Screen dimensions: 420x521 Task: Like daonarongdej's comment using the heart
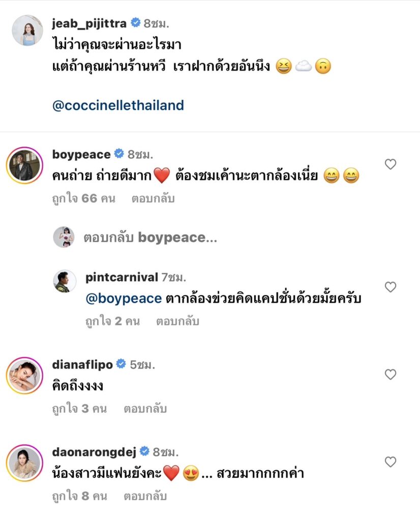coord(390,462)
